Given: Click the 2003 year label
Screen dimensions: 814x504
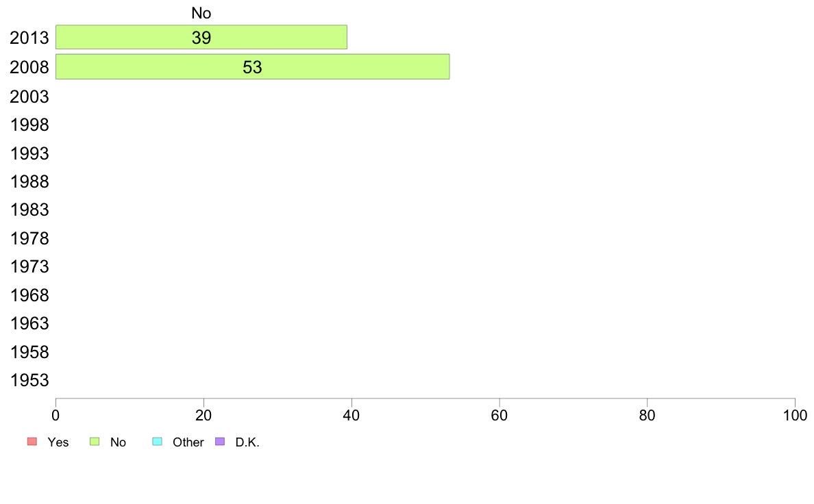Looking at the screenshot, I should click(x=29, y=97).
